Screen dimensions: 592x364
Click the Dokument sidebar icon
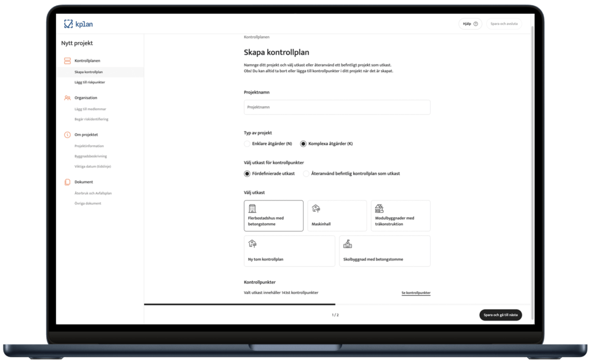(x=67, y=182)
